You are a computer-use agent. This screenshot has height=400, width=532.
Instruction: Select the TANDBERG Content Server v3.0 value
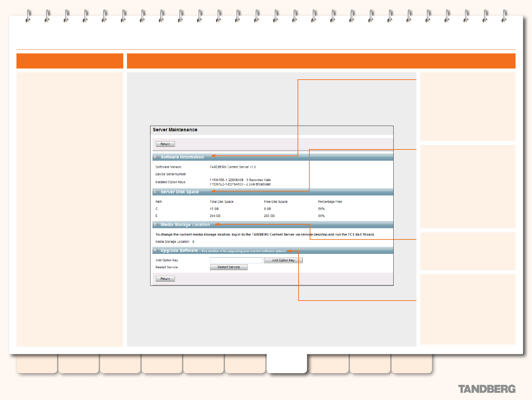click(x=233, y=167)
